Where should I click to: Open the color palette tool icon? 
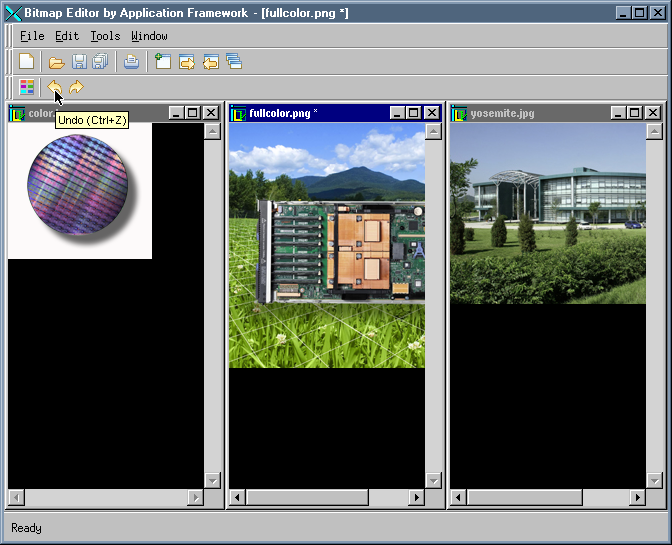click(x=27, y=88)
